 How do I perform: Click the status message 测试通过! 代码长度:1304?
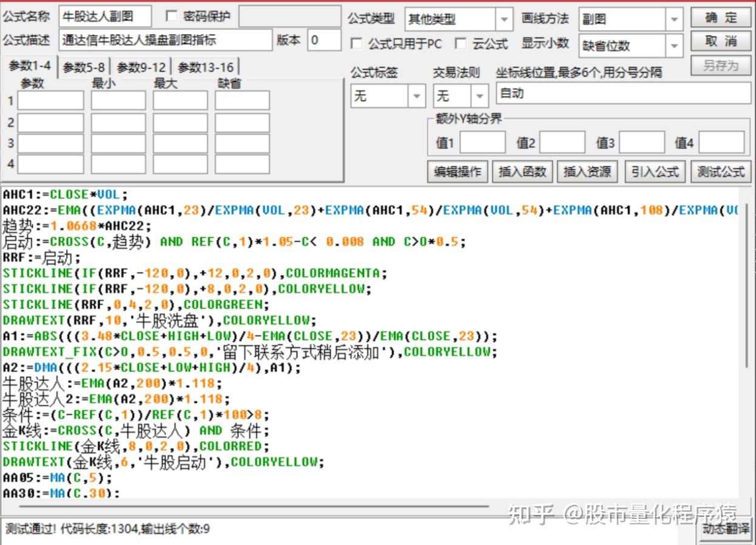pyautogui.click(x=107, y=529)
